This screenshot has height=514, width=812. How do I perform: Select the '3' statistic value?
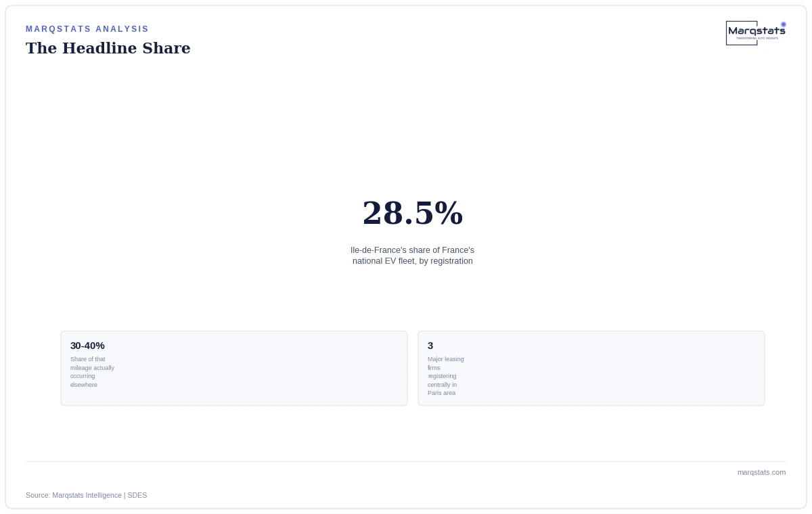click(x=430, y=346)
